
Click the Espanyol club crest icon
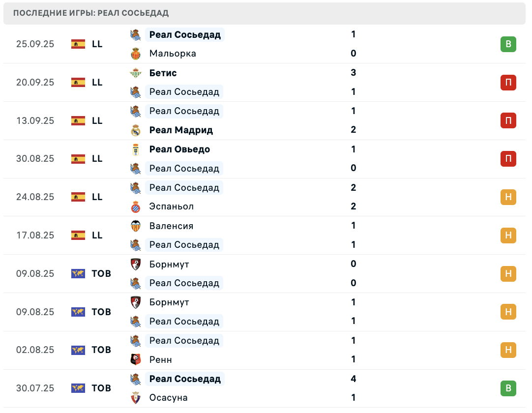point(136,206)
